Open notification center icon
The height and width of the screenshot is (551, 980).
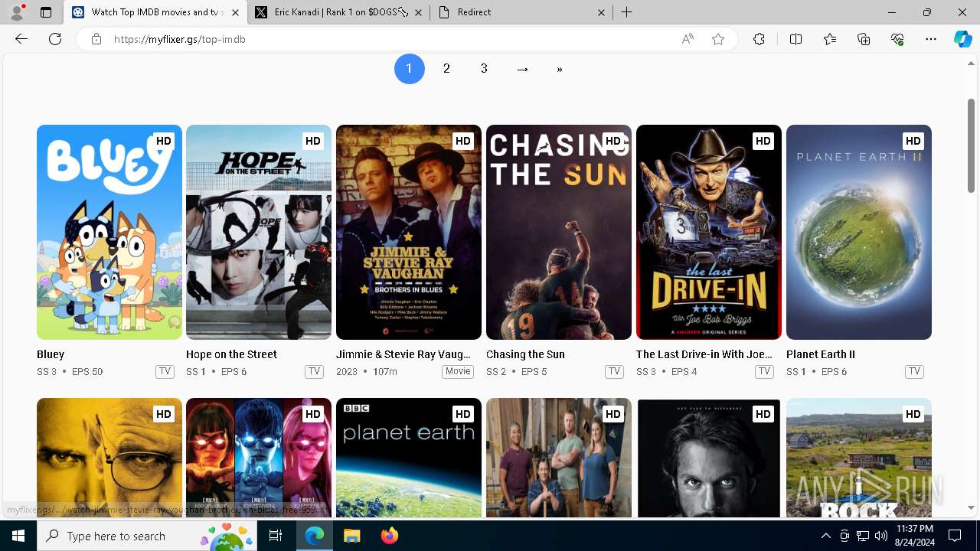955,536
